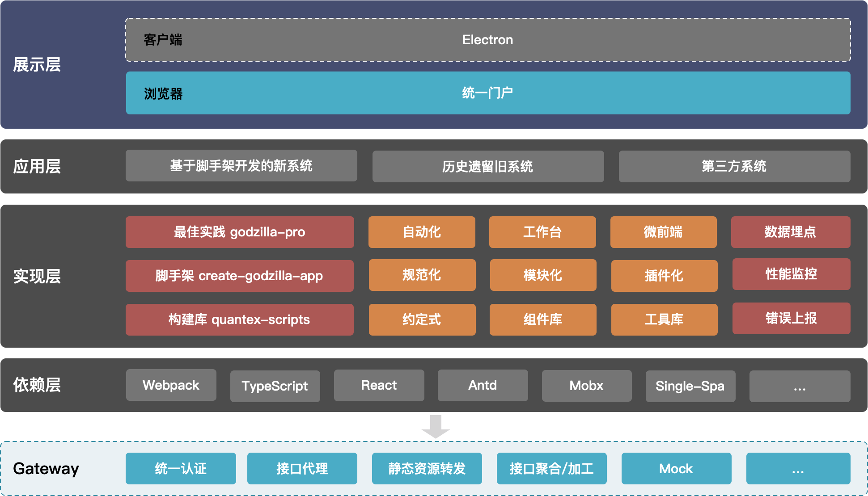868x496 pixels.
Task: Click the 浏览器 label
Action: click(x=163, y=93)
